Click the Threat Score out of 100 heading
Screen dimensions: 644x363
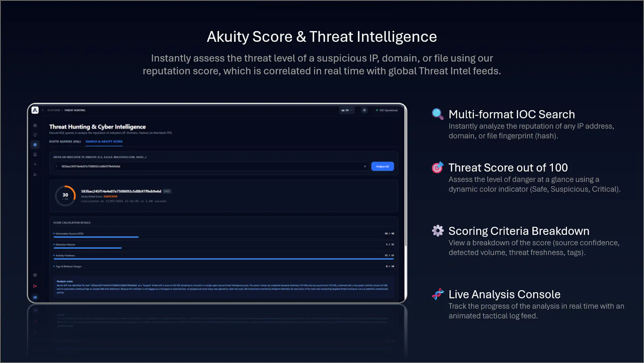coord(508,168)
